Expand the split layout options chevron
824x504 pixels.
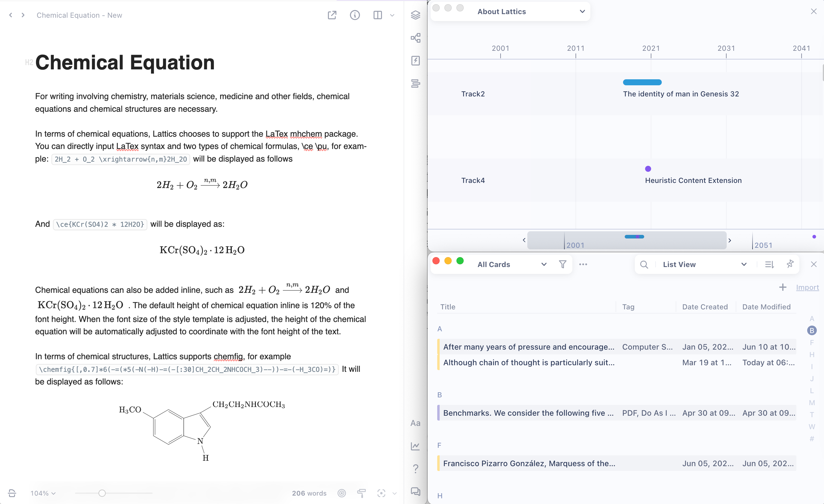tap(392, 15)
